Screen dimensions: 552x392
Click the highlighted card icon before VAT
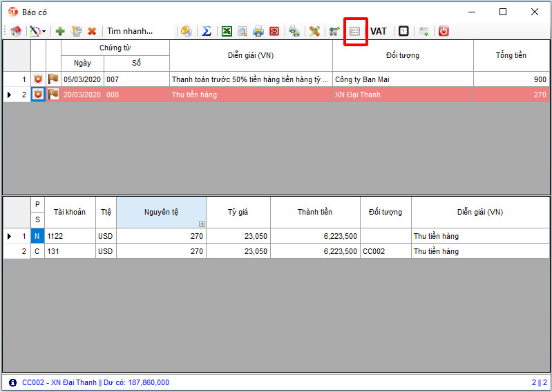(x=354, y=31)
